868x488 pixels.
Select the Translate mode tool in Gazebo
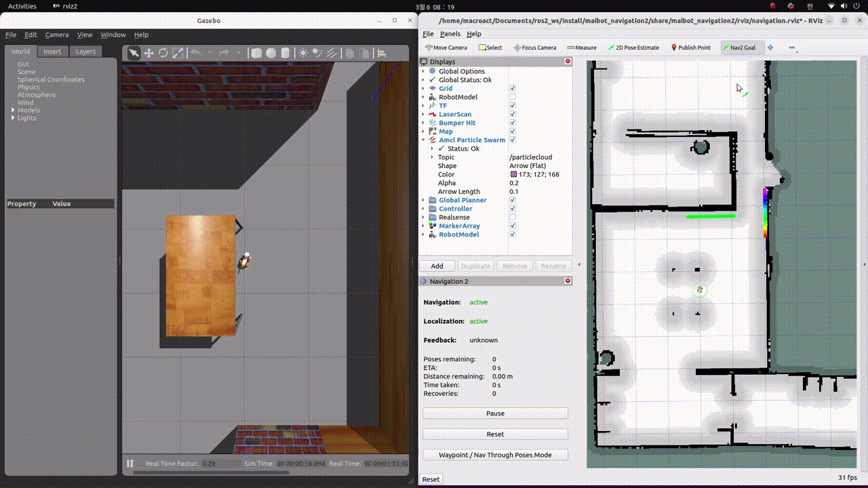point(149,53)
